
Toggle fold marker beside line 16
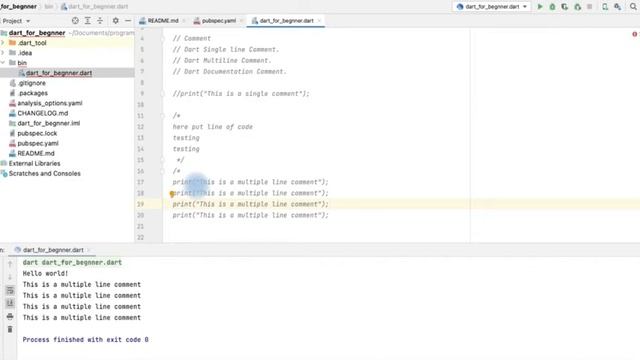(x=162, y=171)
